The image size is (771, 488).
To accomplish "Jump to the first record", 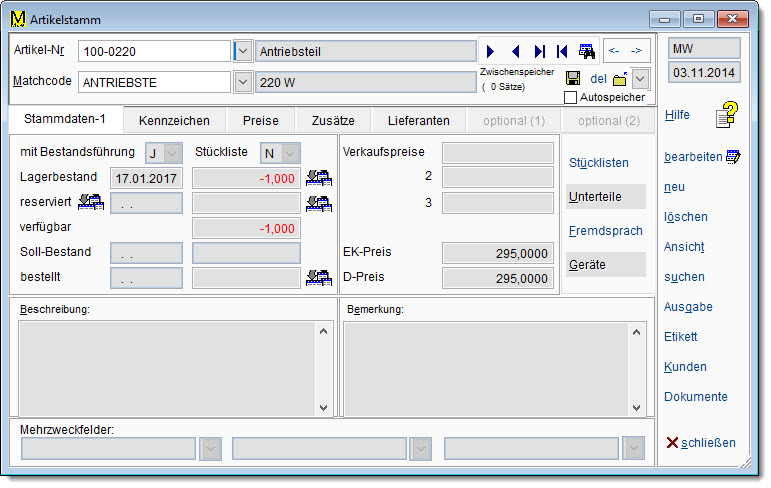I will tap(562, 51).
